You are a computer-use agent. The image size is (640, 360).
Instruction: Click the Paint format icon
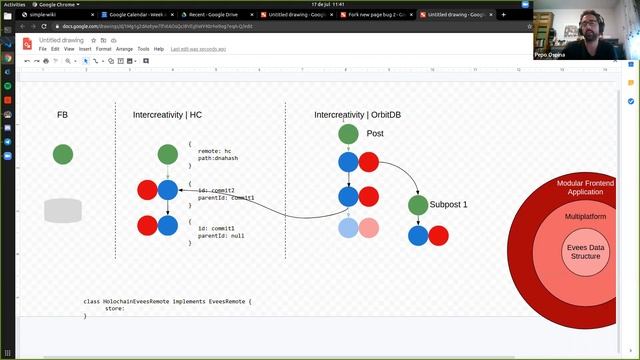point(56,61)
